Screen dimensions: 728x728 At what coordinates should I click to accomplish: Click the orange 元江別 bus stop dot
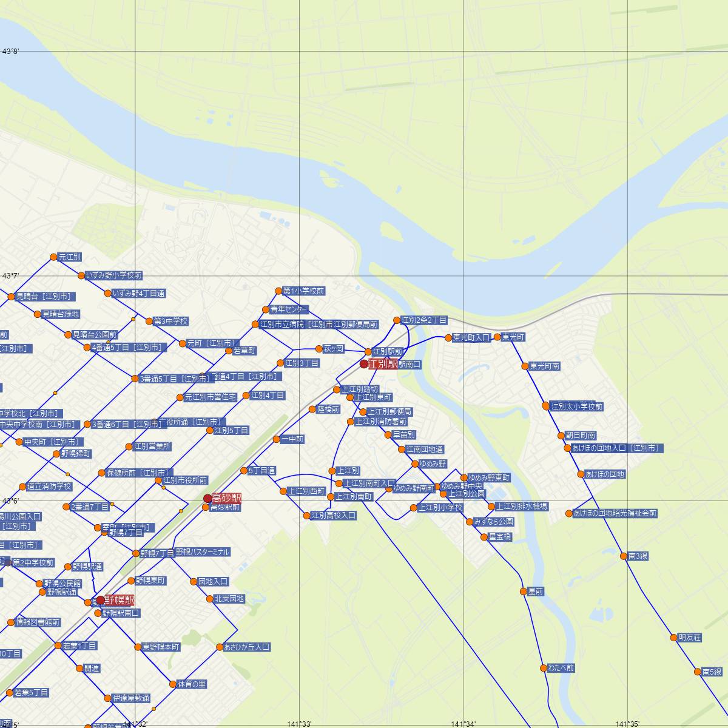(x=53, y=257)
